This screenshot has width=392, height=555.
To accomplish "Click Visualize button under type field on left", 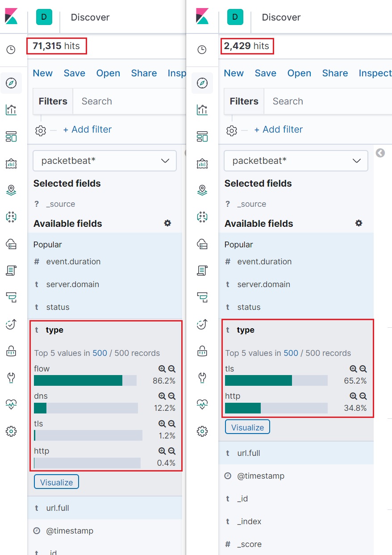I will [x=56, y=482].
